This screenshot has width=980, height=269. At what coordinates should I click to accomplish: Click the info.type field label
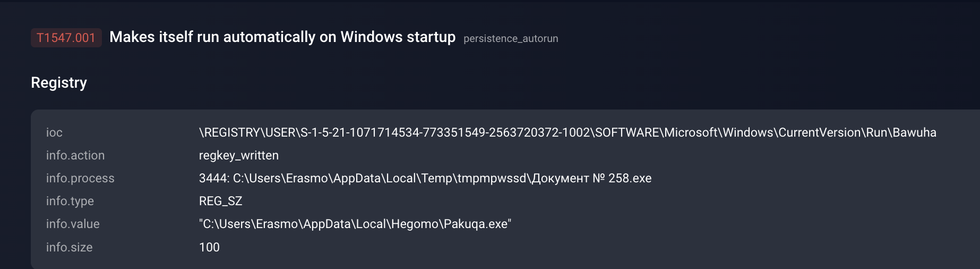tap(70, 201)
